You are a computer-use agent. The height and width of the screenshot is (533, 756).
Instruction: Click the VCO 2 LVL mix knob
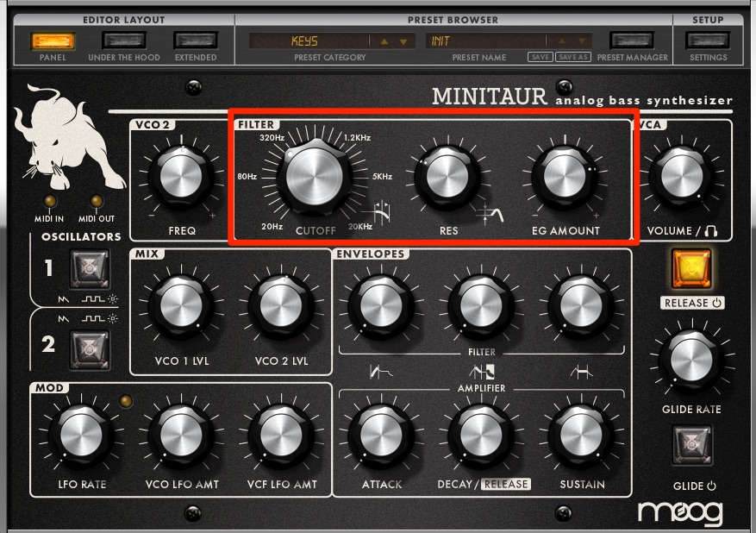tap(281, 306)
